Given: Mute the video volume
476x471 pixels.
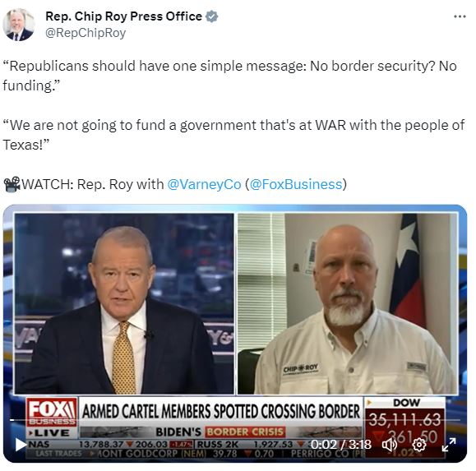Looking at the screenshot, I should pos(390,445).
